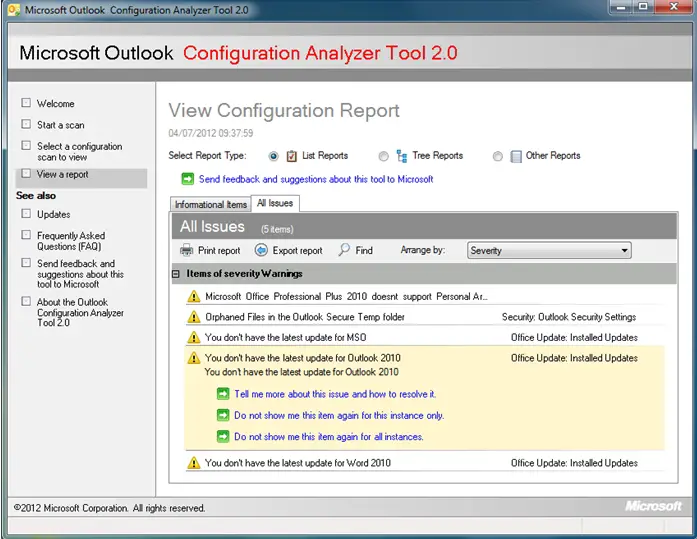This screenshot has height=539, width=697.
Task: Click Do not show again for this instance
Action: (x=339, y=415)
